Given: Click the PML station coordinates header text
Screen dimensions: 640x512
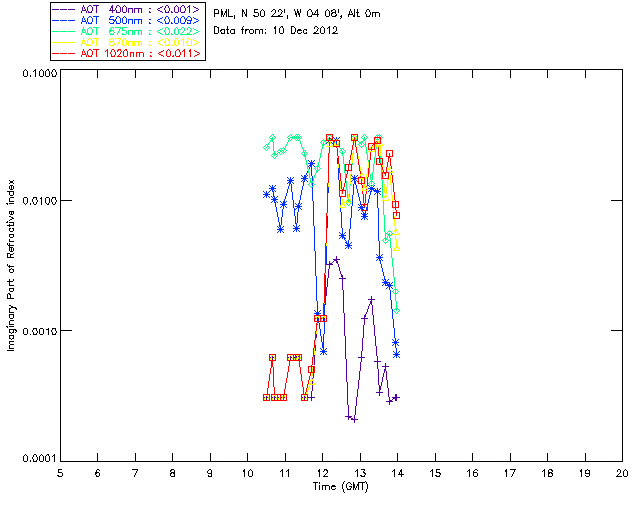Looking at the screenshot, I should click(297, 14).
